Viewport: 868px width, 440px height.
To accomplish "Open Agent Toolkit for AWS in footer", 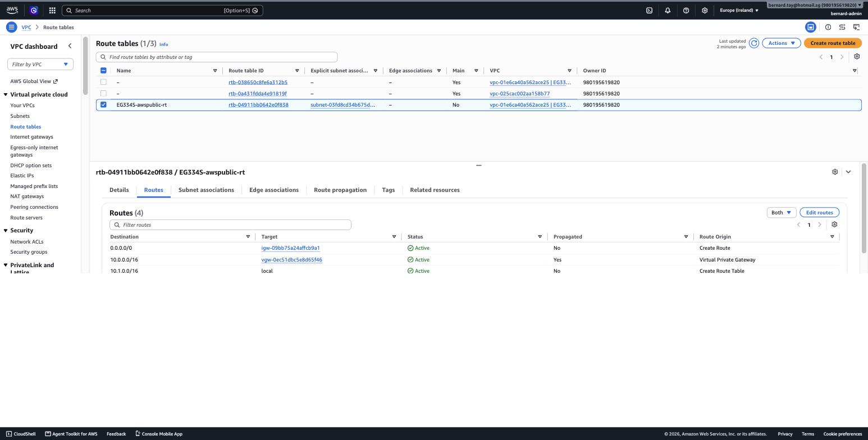I will (71, 434).
